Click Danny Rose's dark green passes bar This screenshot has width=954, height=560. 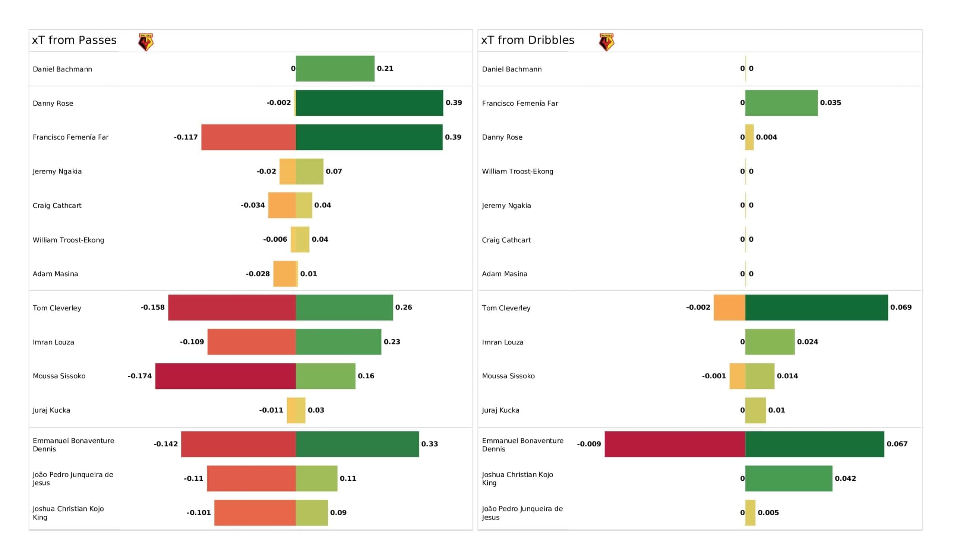click(x=369, y=103)
